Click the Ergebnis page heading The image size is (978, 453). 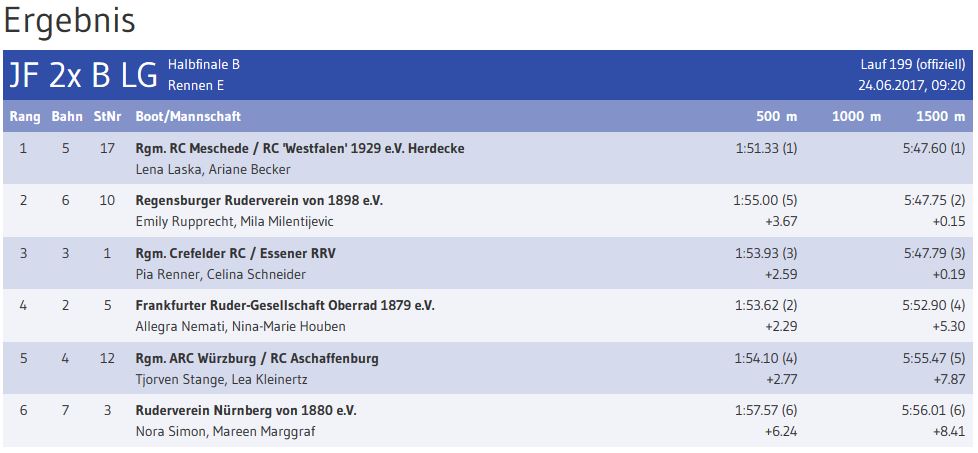click(70, 21)
